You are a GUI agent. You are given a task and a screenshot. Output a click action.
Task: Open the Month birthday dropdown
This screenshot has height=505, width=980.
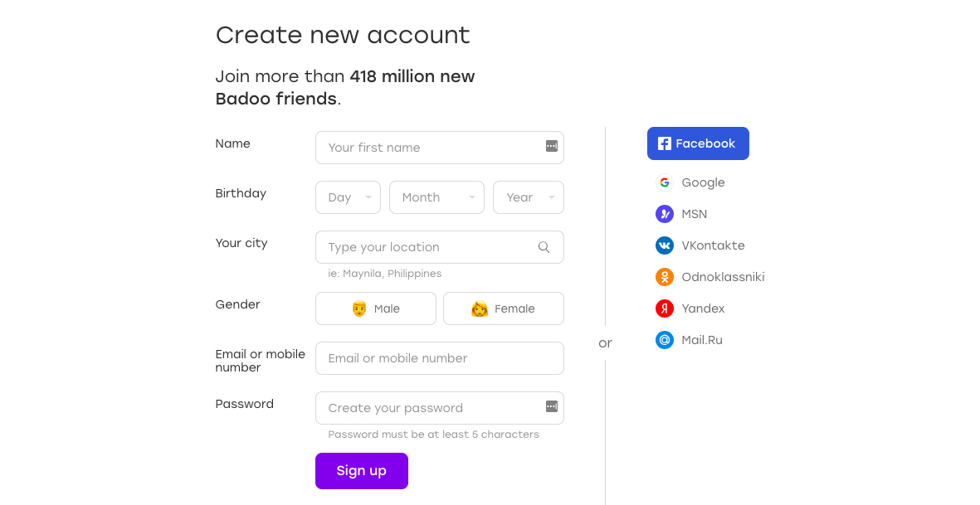point(436,197)
